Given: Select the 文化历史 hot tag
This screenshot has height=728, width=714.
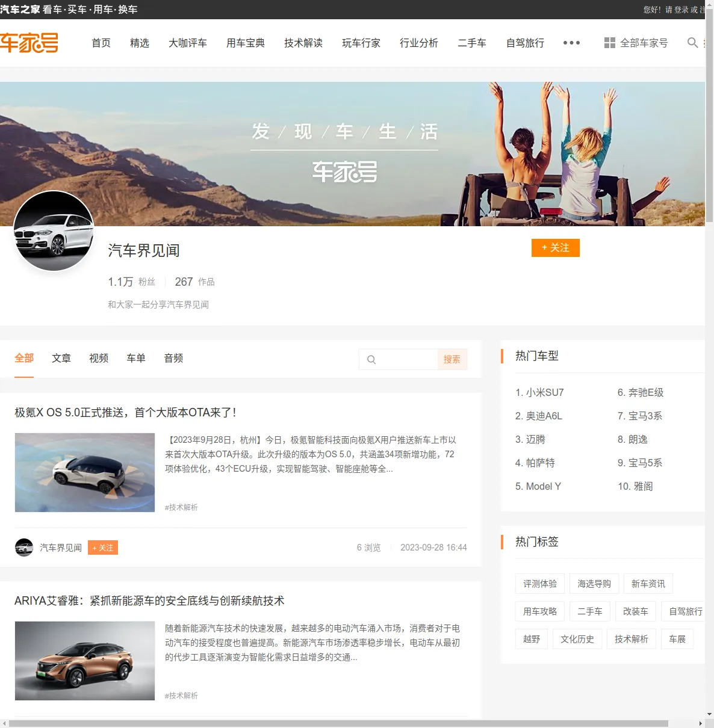Looking at the screenshot, I should [577, 639].
